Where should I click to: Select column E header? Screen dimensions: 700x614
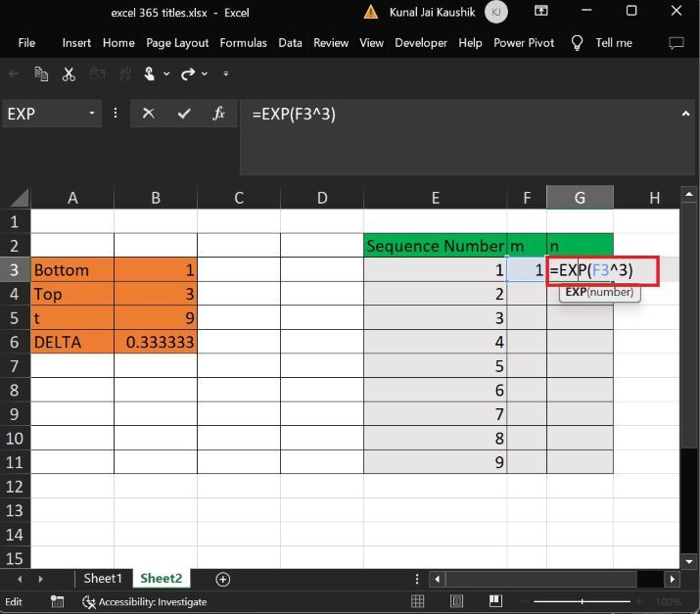point(436,198)
